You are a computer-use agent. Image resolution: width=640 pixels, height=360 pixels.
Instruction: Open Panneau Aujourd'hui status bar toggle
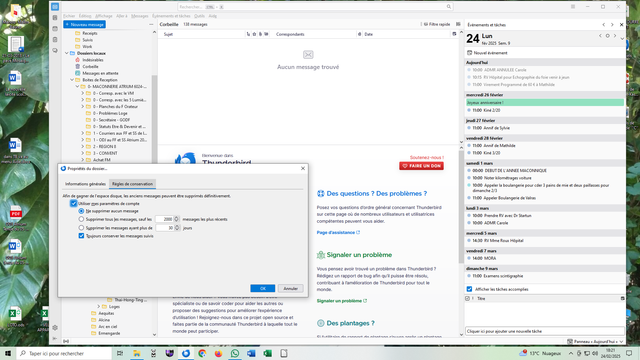(x=595, y=342)
